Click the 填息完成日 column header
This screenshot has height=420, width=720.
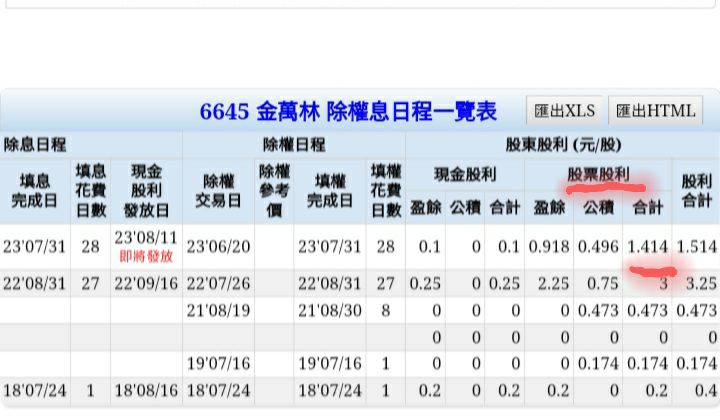click(x=35, y=191)
